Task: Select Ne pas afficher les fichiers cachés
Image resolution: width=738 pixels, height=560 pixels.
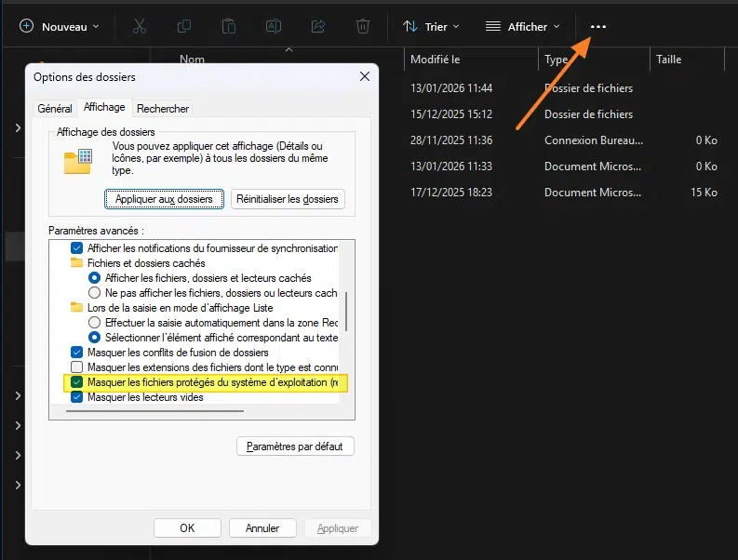Action: (x=94, y=293)
